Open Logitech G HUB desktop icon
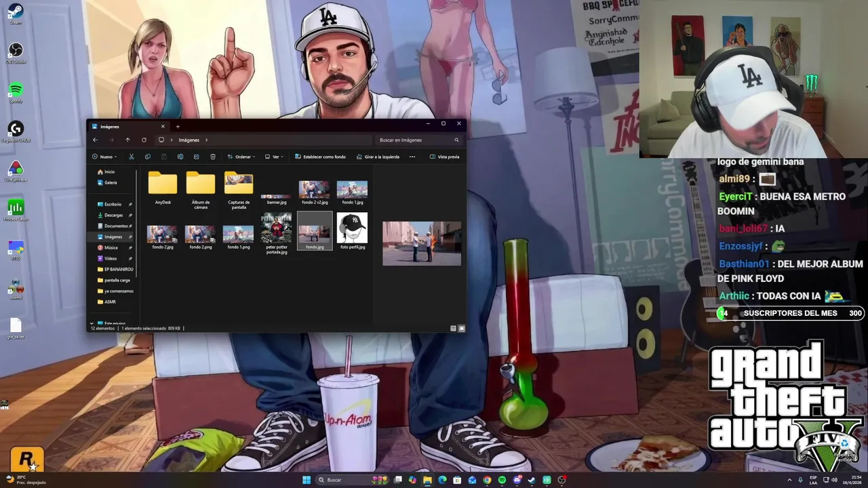The height and width of the screenshot is (488, 868). click(15, 131)
